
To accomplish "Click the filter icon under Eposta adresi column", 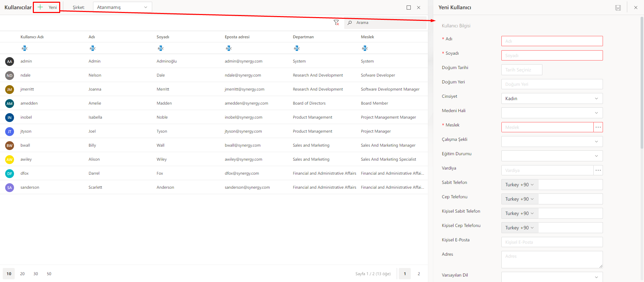I will click(228, 48).
